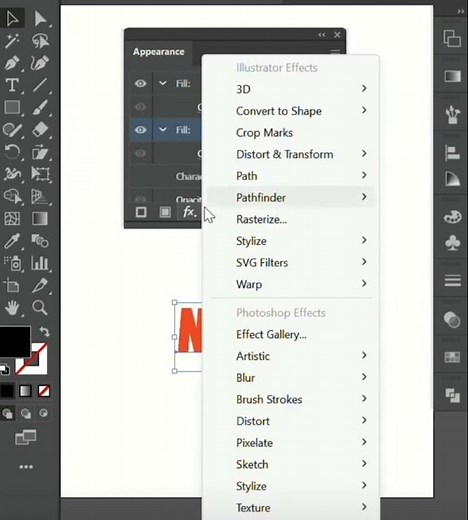The image size is (468, 520).
Task: Select the Blend tool
Action: point(40,241)
